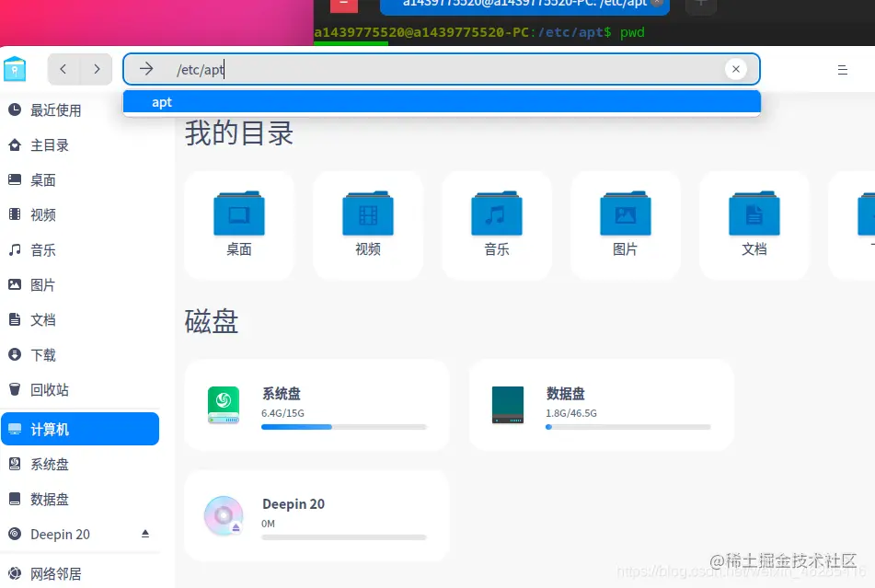Image resolution: width=875 pixels, height=588 pixels.
Task: Click the back navigation arrow
Action: [63, 68]
